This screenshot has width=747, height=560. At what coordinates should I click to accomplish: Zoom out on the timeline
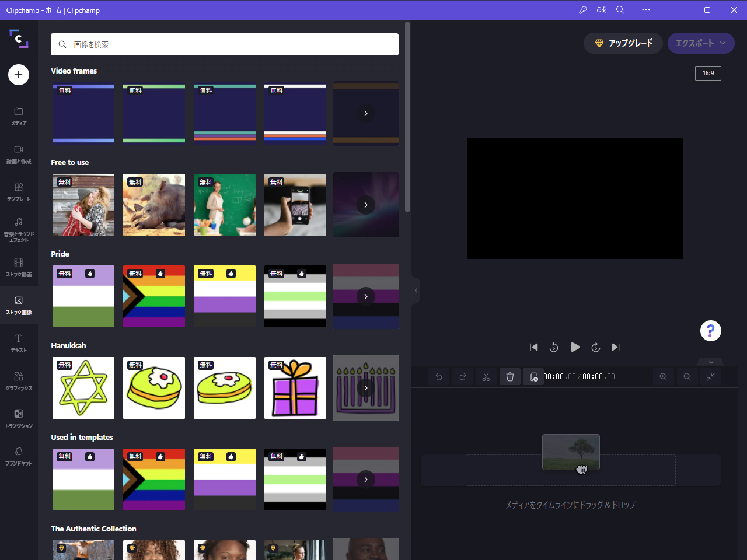pyautogui.click(x=687, y=377)
